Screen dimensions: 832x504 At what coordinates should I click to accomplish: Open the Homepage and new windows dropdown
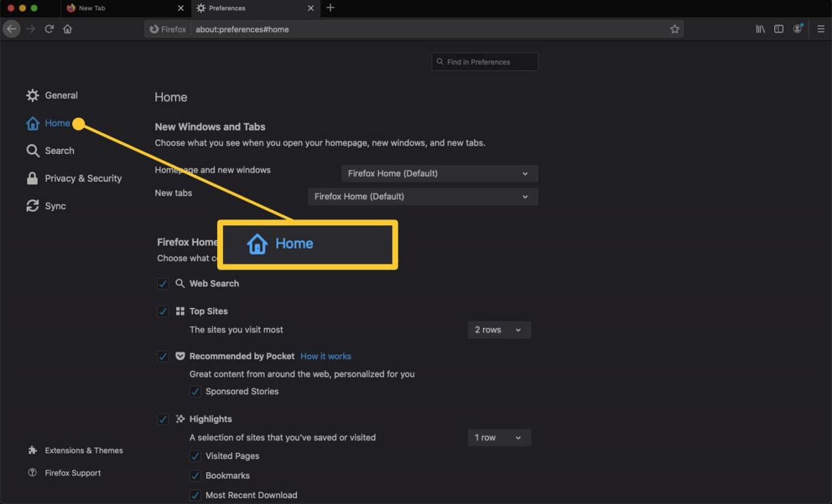439,173
